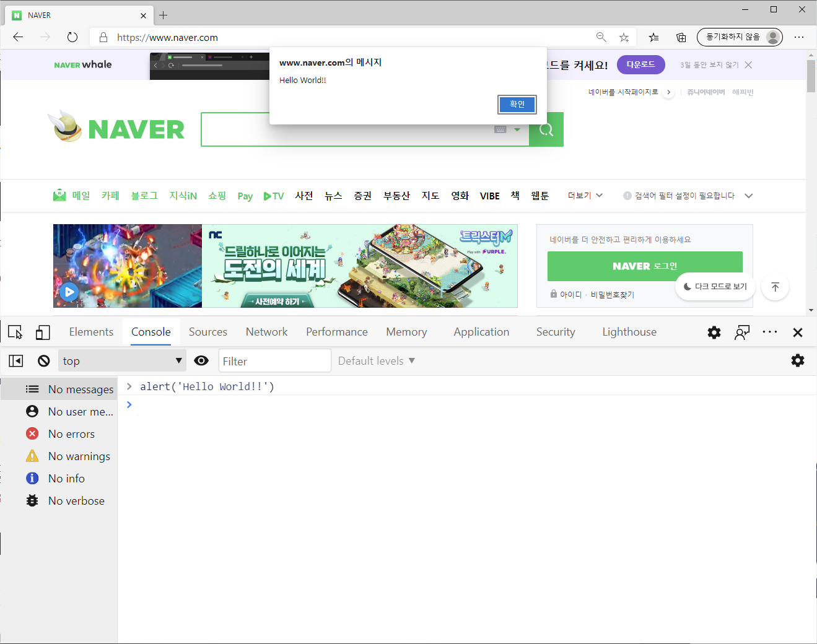Screen dimensions: 817x644
Task: Switch to the Application tab
Action: [481, 332]
